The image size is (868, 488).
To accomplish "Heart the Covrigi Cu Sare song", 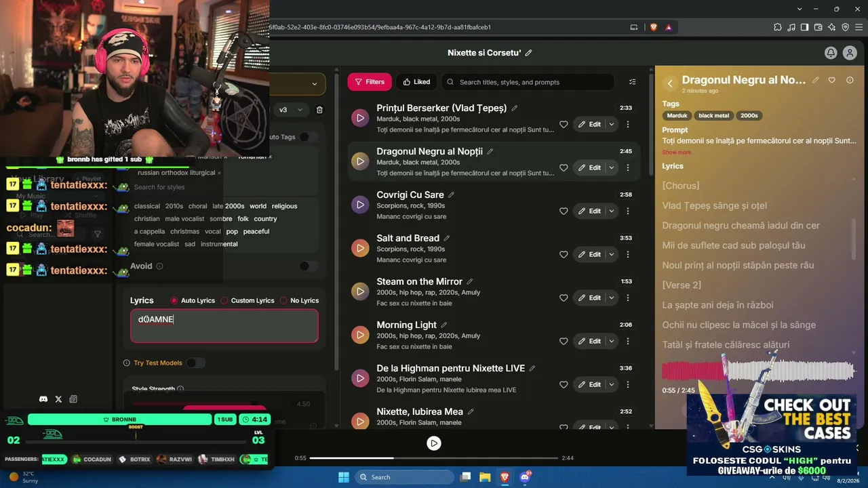I will [x=564, y=211].
